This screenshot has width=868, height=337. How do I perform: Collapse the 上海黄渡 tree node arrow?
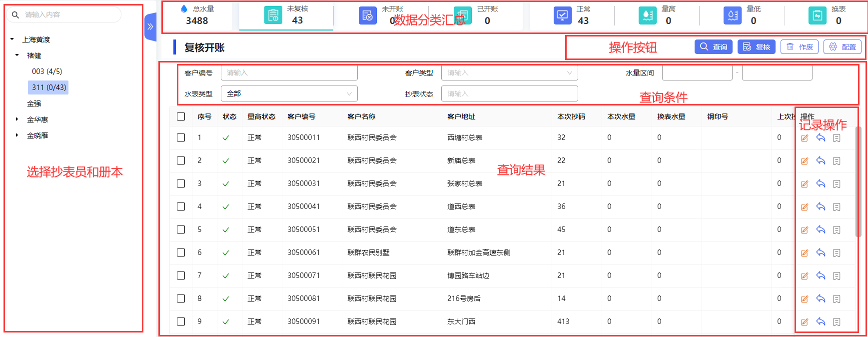tap(12, 39)
